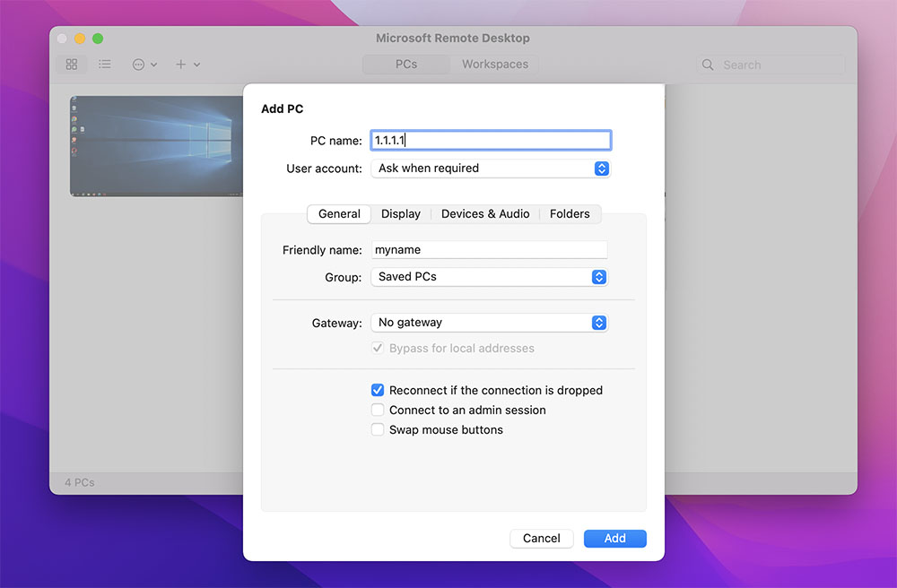This screenshot has width=897, height=588.
Task: Click the PC name input field
Action: (x=491, y=140)
